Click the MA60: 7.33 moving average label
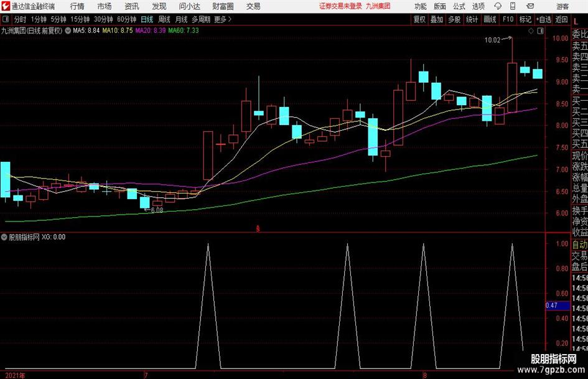 184,30
